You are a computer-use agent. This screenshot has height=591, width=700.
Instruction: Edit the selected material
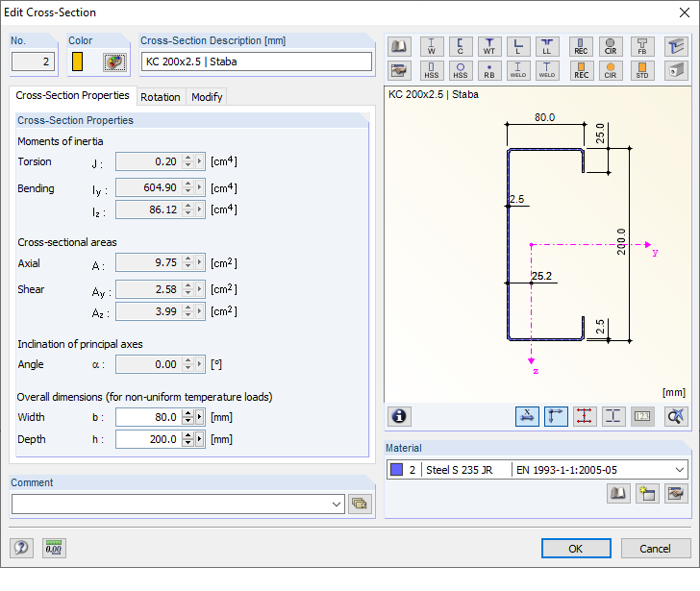(x=676, y=493)
